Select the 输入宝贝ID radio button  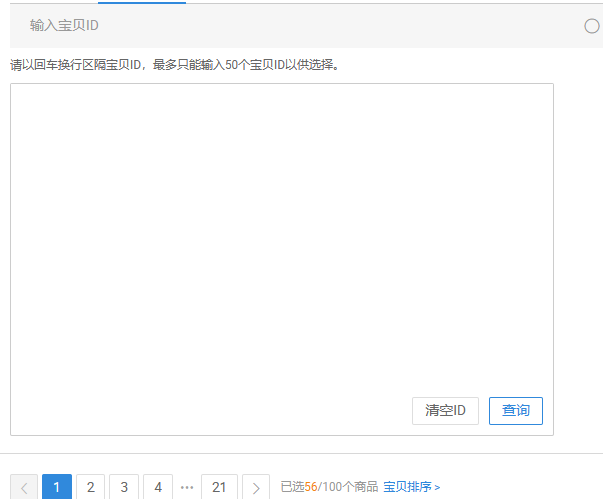(x=591, y=26)
